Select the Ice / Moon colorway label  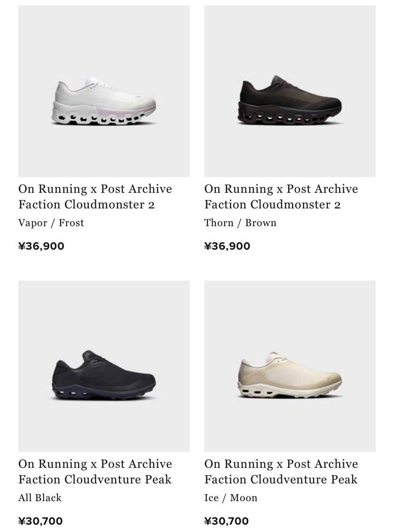coord(231,498)
